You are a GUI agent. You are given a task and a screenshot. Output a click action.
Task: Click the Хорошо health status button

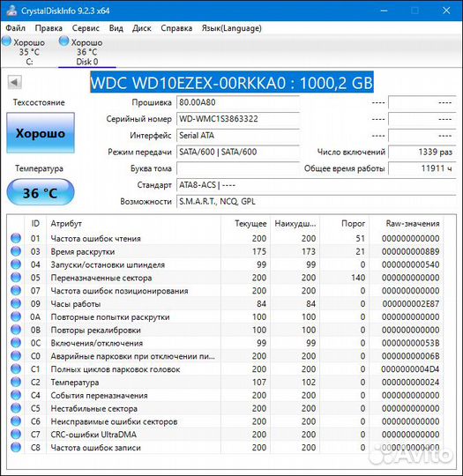pos(41,133)
